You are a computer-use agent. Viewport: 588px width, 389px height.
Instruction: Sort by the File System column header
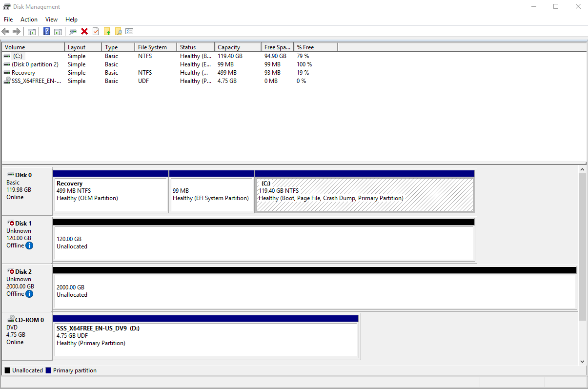(x=156, y=47)
